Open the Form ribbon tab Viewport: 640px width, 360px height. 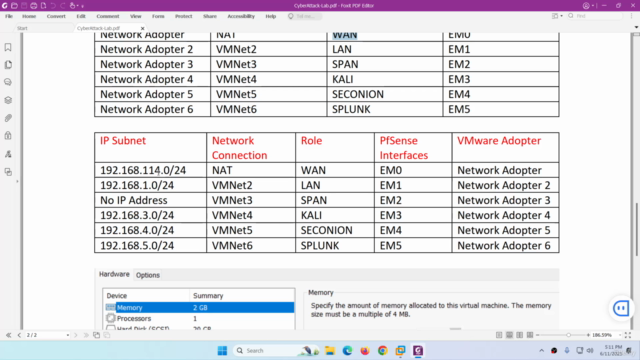[158, 16]
